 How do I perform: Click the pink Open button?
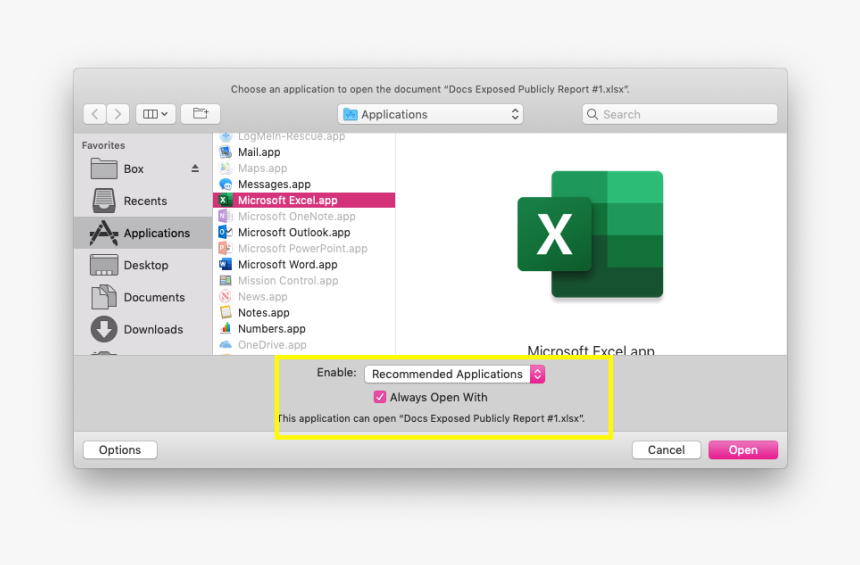[x=743, y=450]
